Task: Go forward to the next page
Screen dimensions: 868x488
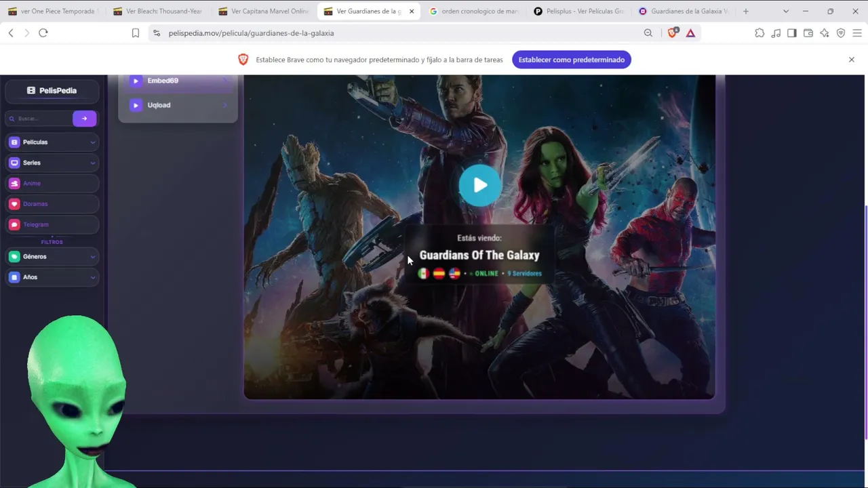Action: 27,33
